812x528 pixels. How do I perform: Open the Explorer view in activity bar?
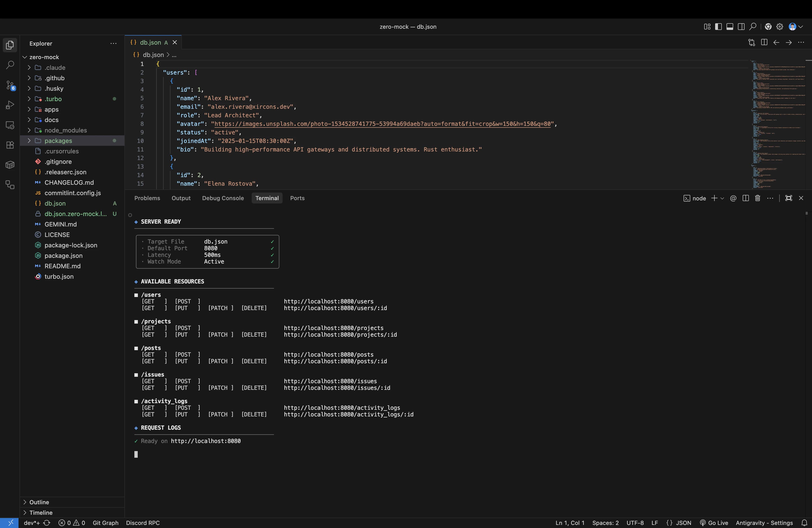(10, 45)
